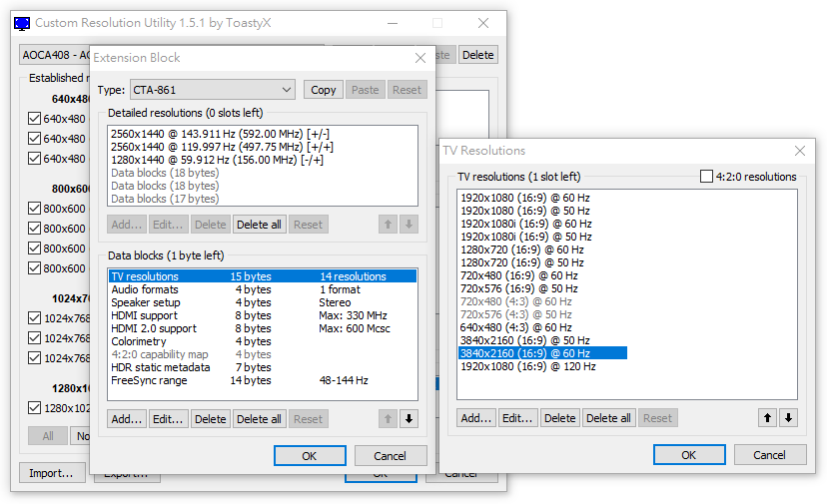The height and width of the screenshot is (504, 827).
Task: Select 1280x1440 @ 59.912 Hz detailed resolution
Action: pos(217,160)
